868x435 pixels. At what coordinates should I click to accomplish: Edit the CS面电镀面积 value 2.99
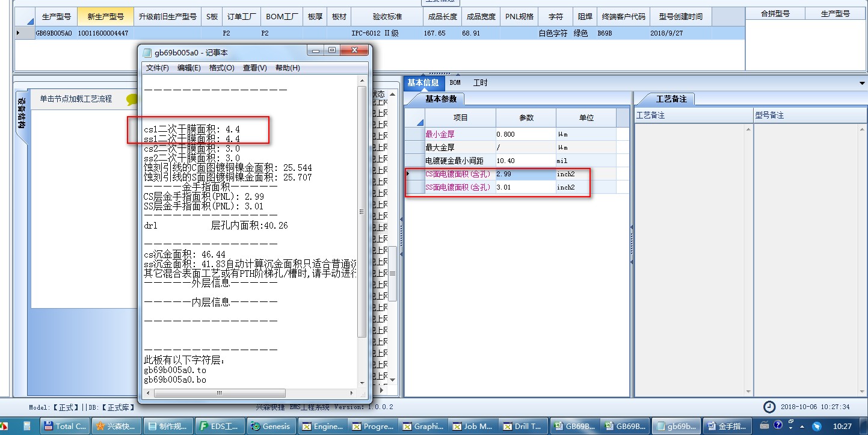[526, 174]
